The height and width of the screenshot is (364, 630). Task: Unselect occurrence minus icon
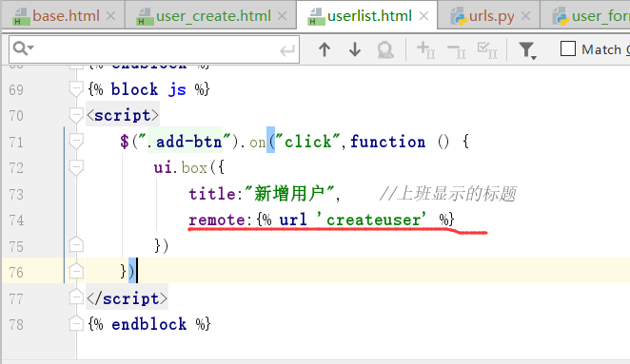[x=457, y=51]
